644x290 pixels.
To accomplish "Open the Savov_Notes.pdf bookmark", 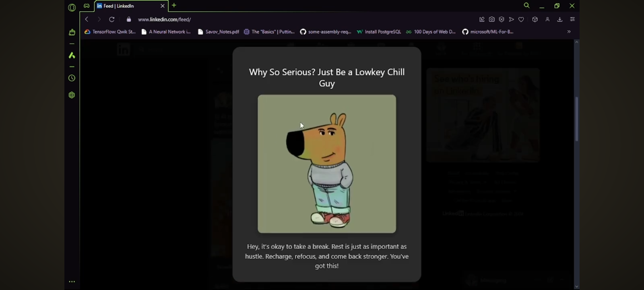I will (x=218, y=32).
